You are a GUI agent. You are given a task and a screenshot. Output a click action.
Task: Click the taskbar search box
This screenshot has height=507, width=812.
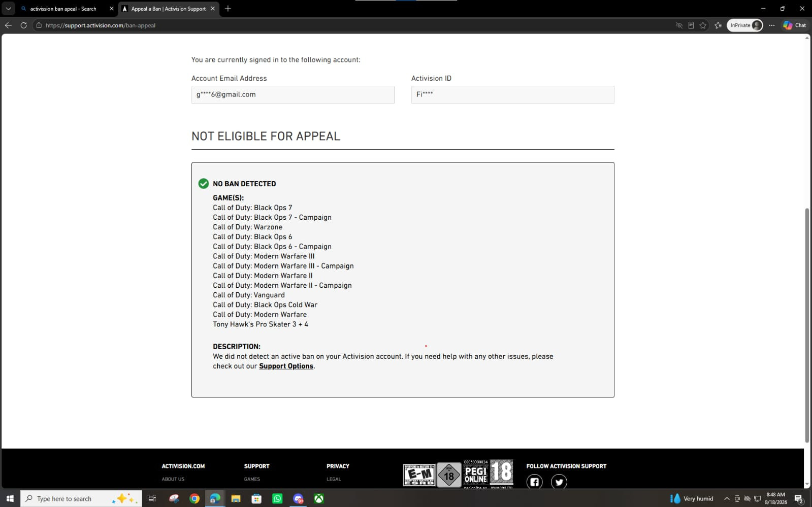click(x=81, y=498)
